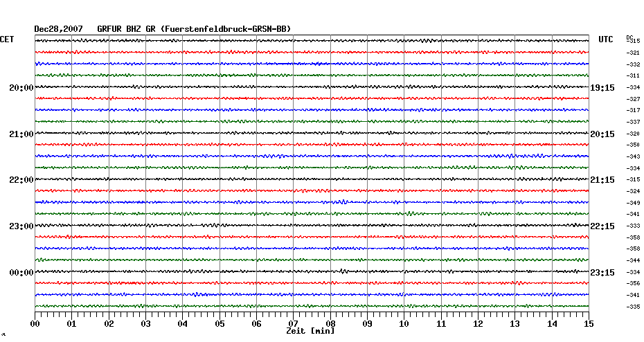Click the 22:15 UTC time label
Image resolution: width=644 pixels, height=342 pixels.
coord(602,226)
